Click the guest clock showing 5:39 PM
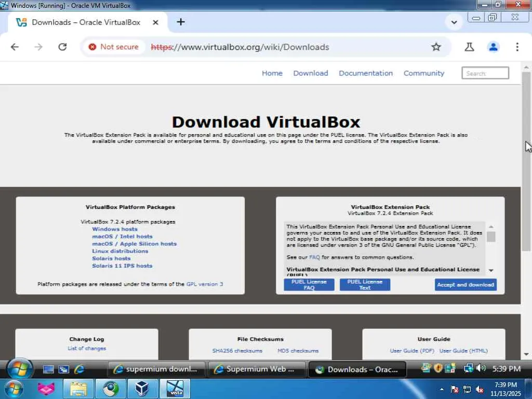532x399 pixels. click(x=506, y=369)
